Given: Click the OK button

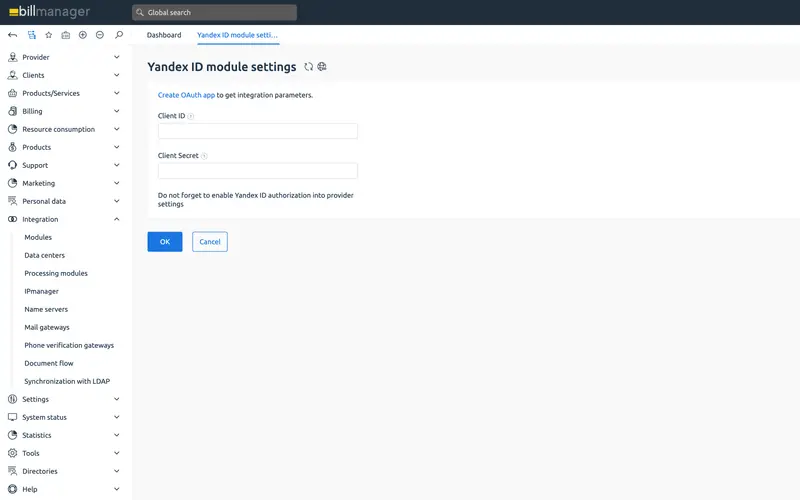Looking at the screenshot, I should (x=165, y=242).
